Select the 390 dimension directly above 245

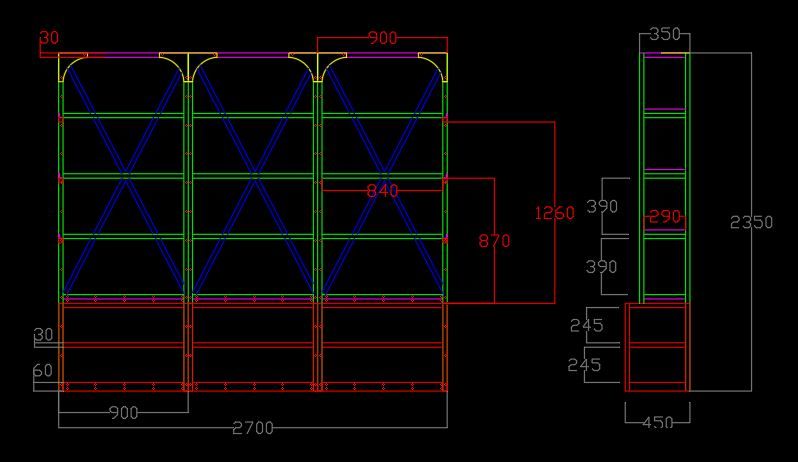602,267
